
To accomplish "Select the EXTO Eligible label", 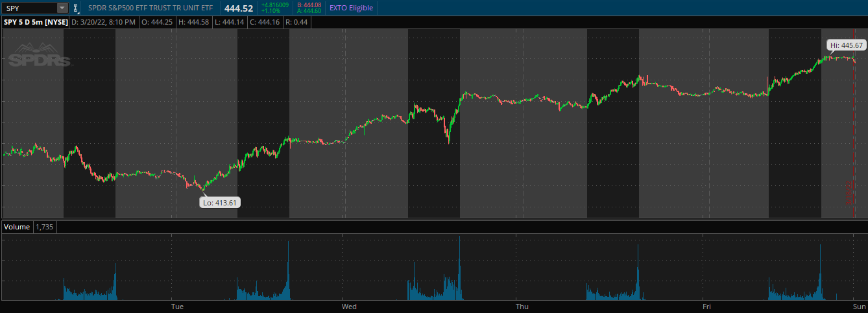I will 351,8.
